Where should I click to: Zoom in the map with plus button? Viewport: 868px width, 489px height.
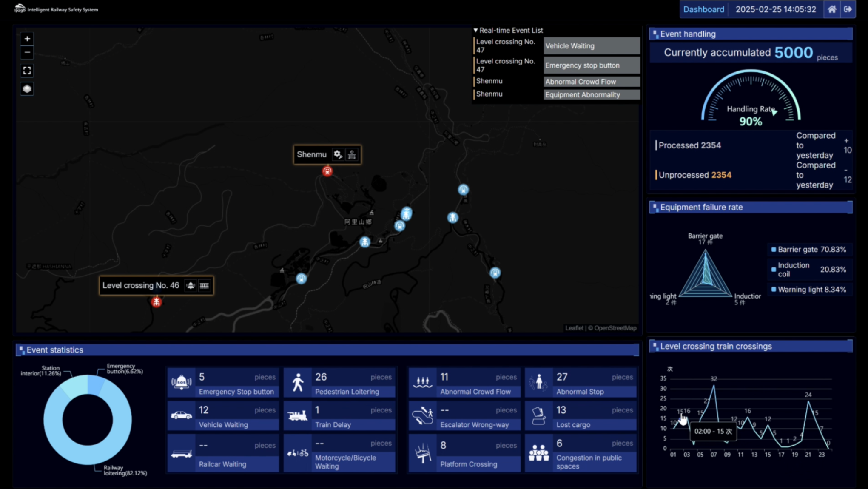(x=27, y=39)
